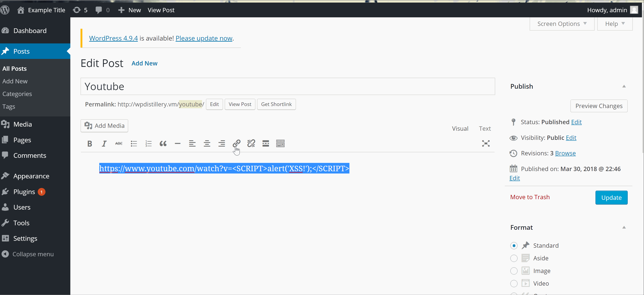Collapse the Format box
Screen dimensions: 644x295
[624, 228]
